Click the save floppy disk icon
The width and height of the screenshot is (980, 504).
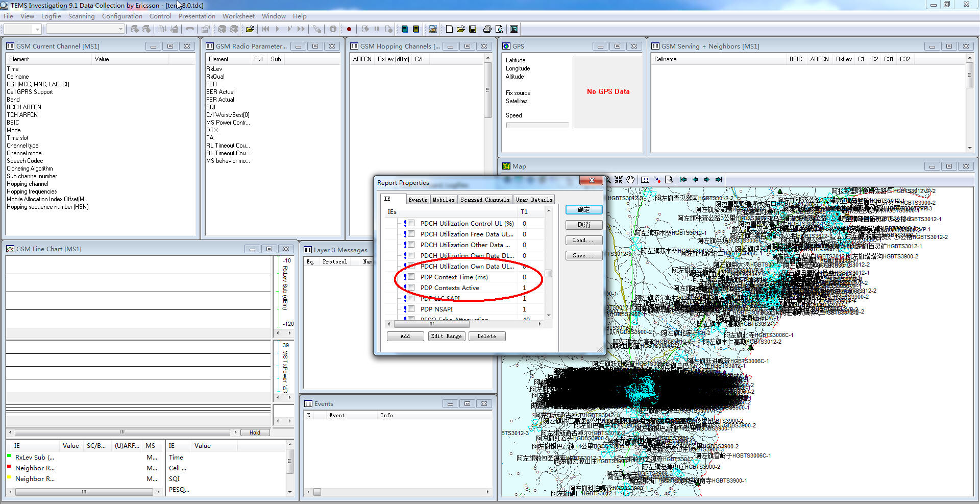pos(473,29)
